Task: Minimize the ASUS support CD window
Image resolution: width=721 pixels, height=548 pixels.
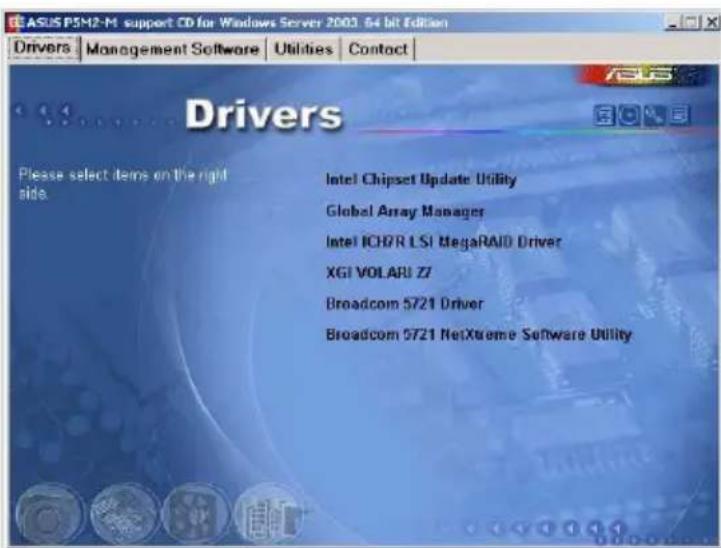Action: [x=672, y=23]
